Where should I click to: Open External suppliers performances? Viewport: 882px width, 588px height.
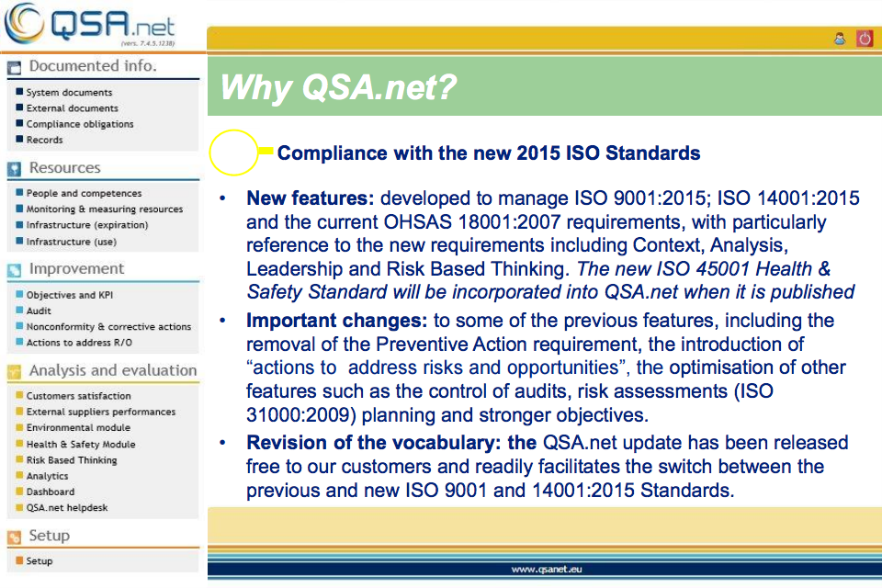point(101,412)
